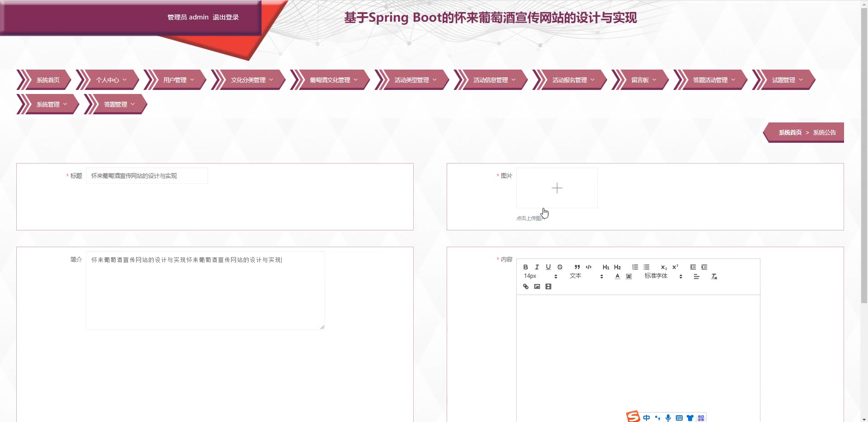This screenshot has height=422, width=868.
Task: Apply Heading 2 style
Action: pyautogui.click(x=617, y=267)
